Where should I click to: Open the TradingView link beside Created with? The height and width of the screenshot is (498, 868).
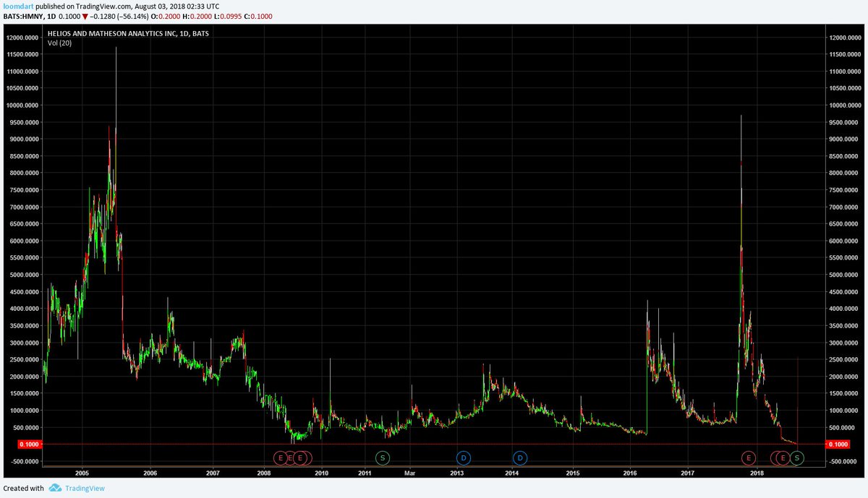tap(85, 489)
